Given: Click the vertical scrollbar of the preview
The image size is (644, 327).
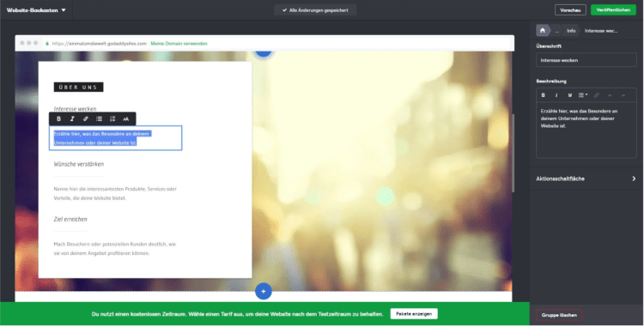Looking at the screenshot, I should pos(513,153).
